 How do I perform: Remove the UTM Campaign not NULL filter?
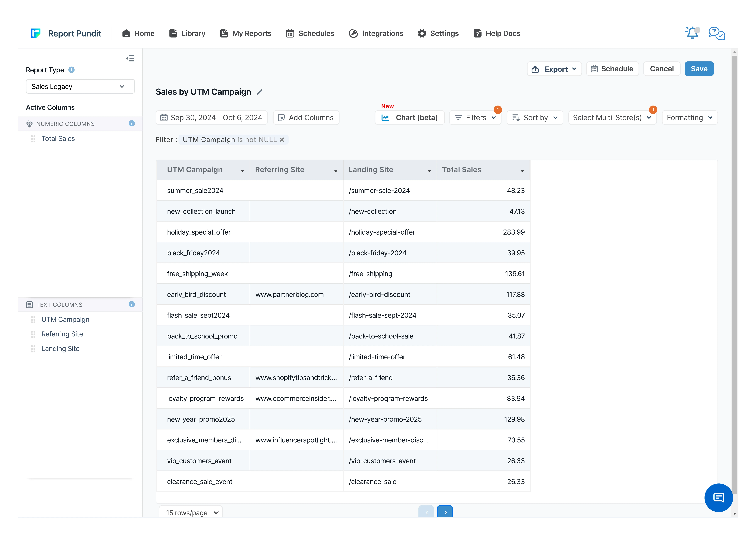282,140
